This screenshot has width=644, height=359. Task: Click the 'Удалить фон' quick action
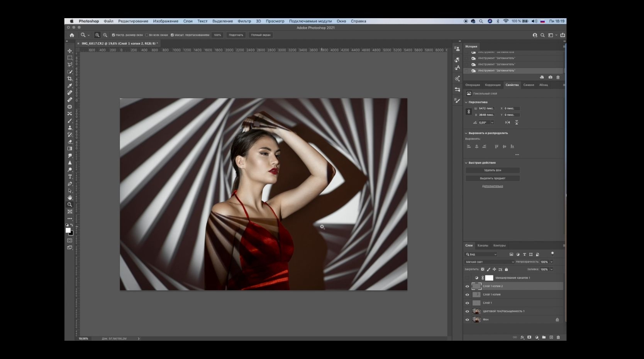pyautogui.click(x=493, y=170)
